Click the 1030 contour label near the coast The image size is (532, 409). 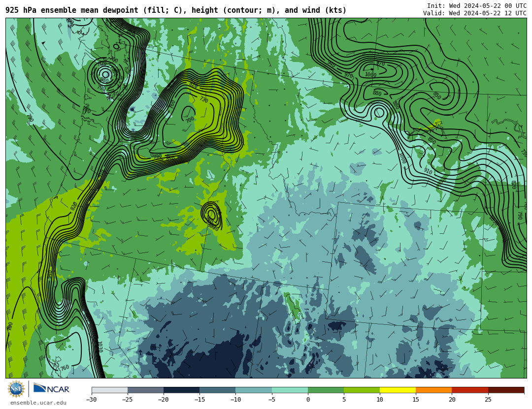pos(100,346)
